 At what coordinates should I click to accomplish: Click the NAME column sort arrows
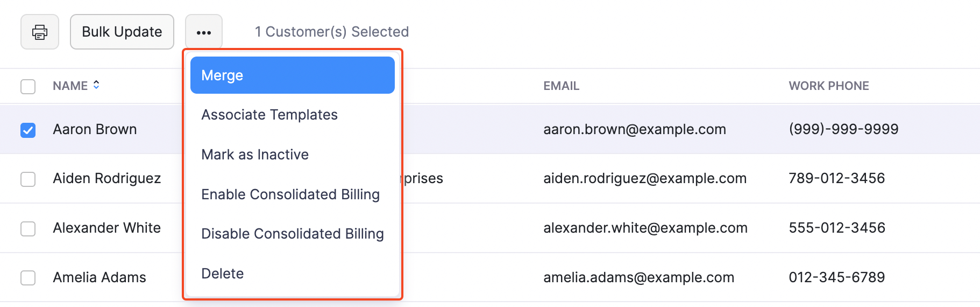click(96, 85)
